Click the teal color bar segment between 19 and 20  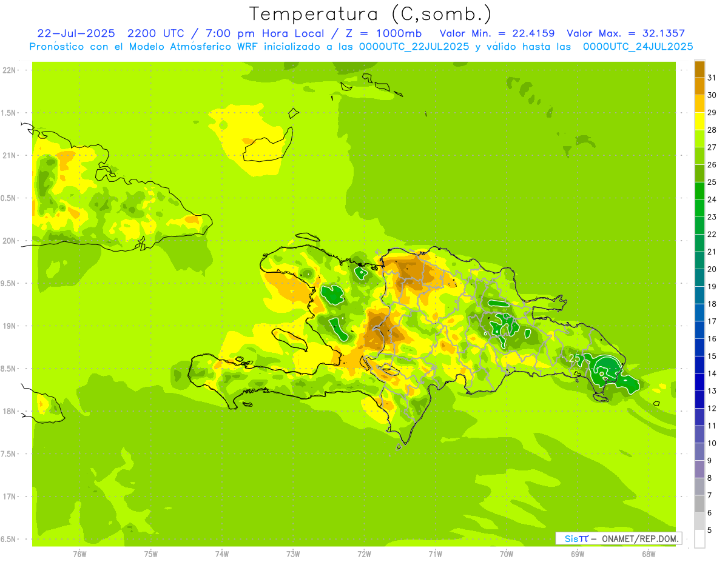click(699, 278)
